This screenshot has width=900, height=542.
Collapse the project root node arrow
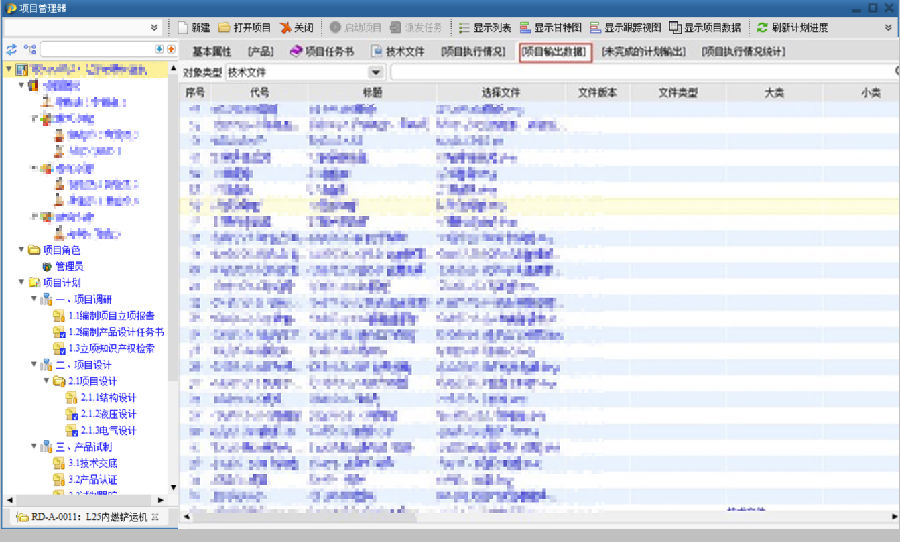(9, 69)
